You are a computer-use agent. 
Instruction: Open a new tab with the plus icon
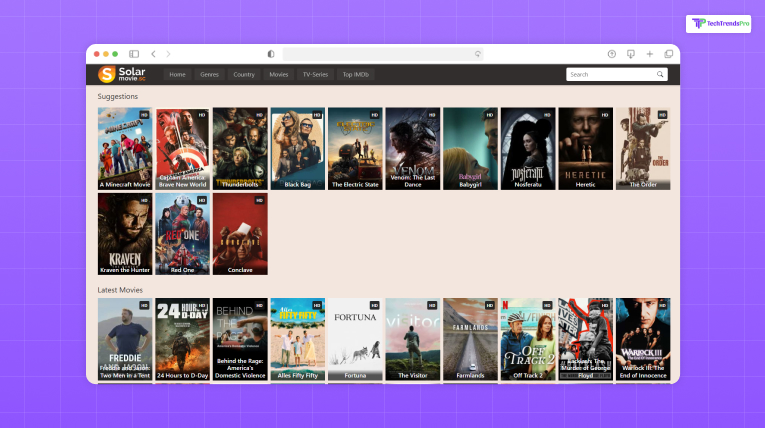click(x=650, y=54)
